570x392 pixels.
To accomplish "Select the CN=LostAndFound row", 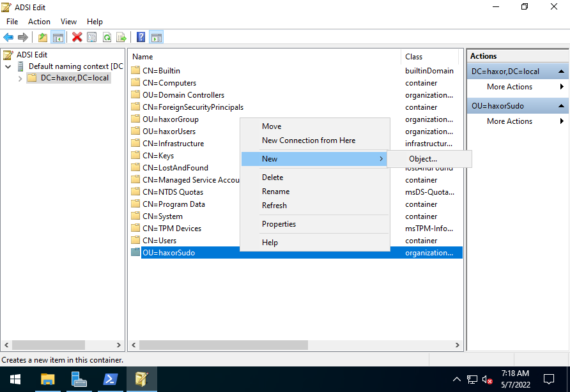I will [175, 168].
